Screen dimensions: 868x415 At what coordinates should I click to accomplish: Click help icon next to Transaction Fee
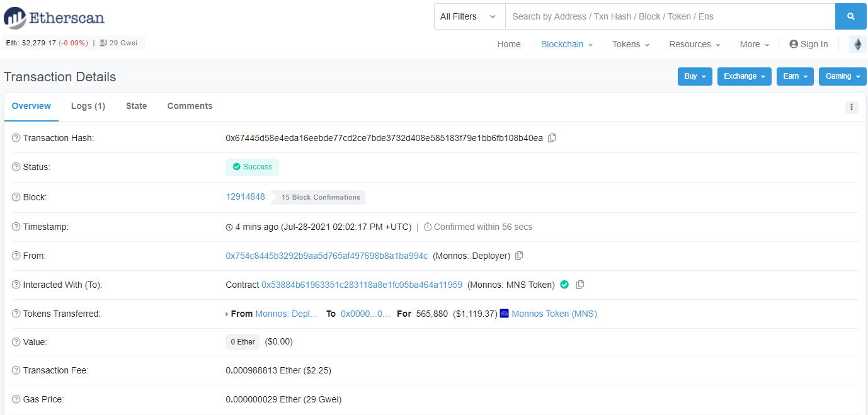16,370
